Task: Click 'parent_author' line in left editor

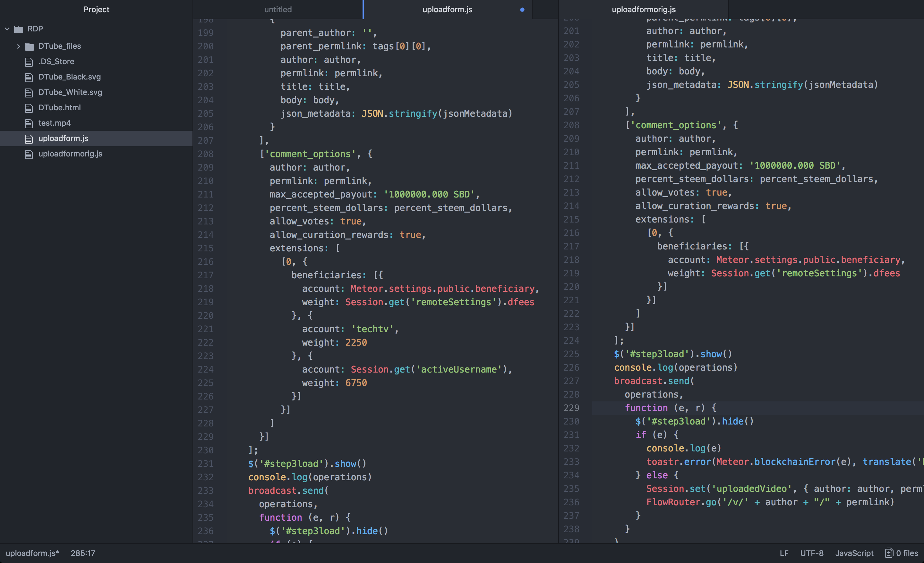Action: click(x=329, y=33)
